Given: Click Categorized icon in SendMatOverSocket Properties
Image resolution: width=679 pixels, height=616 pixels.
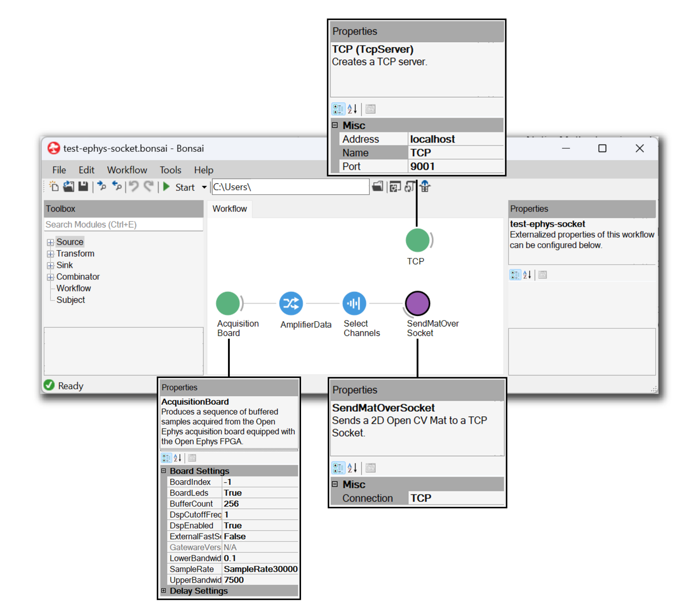Looking at the screenshot, I should 338,468.
